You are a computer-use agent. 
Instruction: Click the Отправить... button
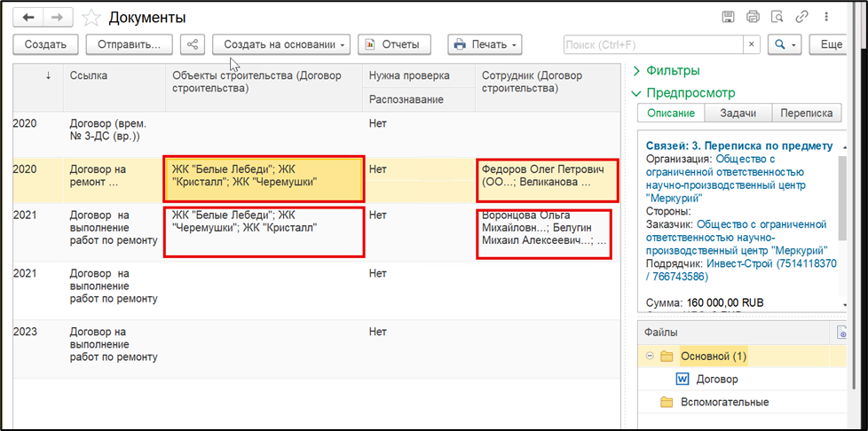point(129,45)
